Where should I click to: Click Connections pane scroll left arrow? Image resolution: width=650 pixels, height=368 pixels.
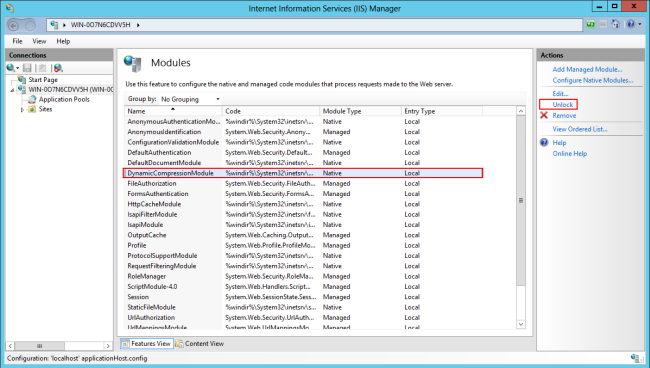click(x=10, y=346)
